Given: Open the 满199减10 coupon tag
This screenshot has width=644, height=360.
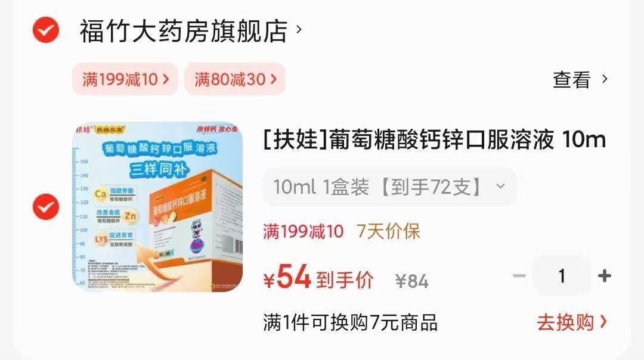Looking at the screenshot, I should point(125,79).
